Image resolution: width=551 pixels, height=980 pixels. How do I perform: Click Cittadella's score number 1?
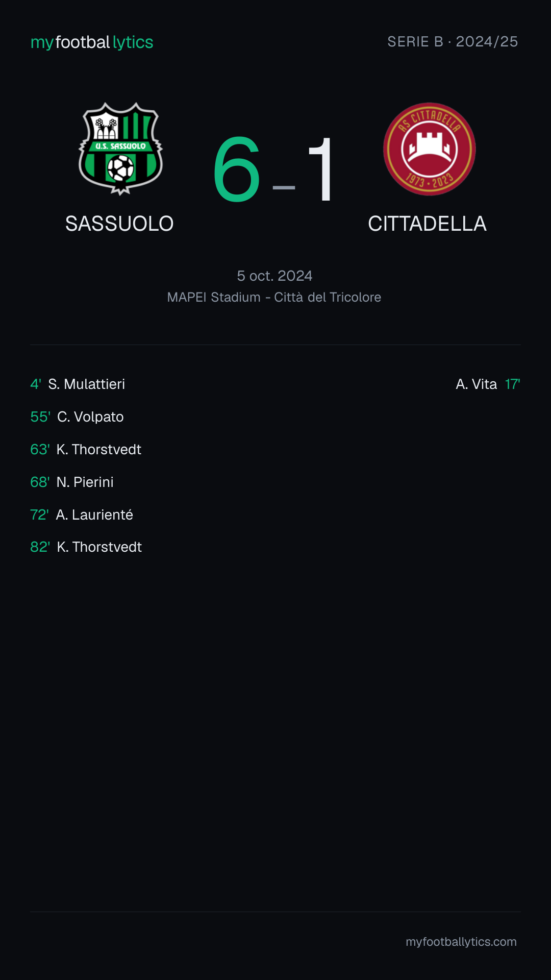[322, 169]
